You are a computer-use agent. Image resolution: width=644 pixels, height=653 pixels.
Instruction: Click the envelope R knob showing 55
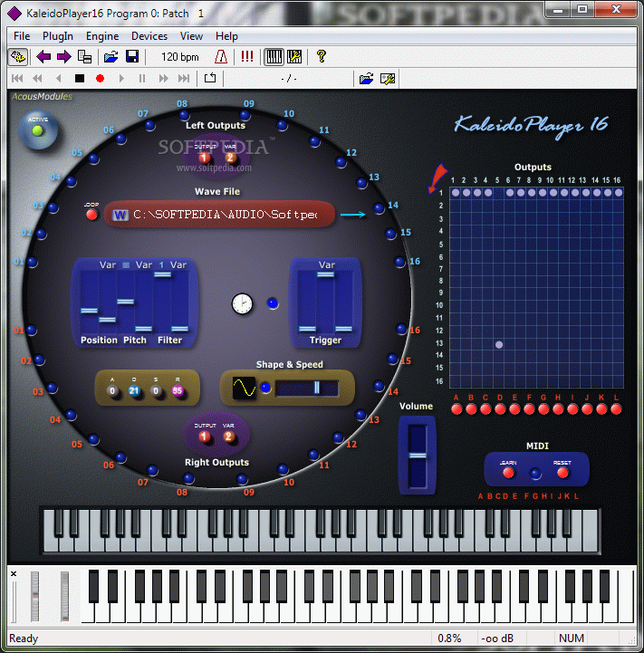pos(178,390)
